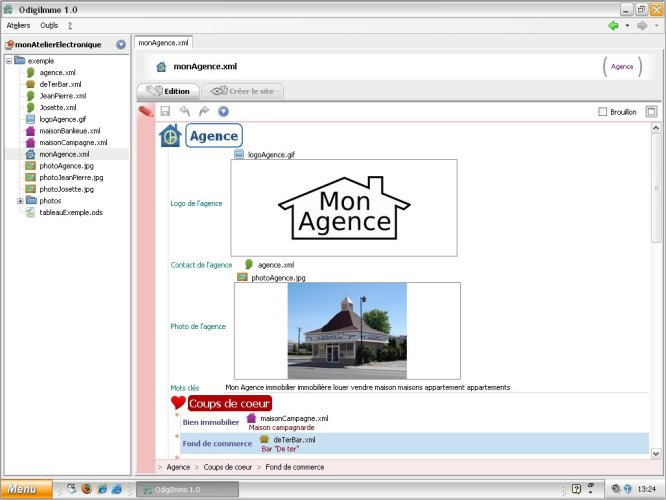Switch to the Créer le site tab

tap(243, 91)
